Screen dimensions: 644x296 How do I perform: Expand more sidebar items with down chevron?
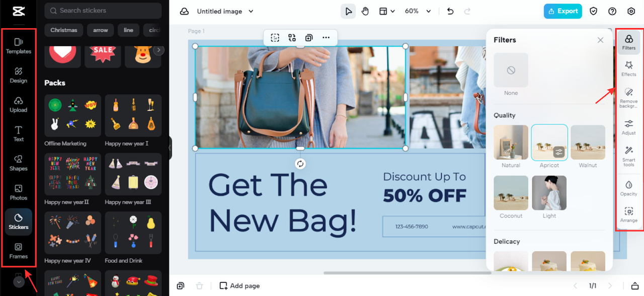tap(19, 282)
